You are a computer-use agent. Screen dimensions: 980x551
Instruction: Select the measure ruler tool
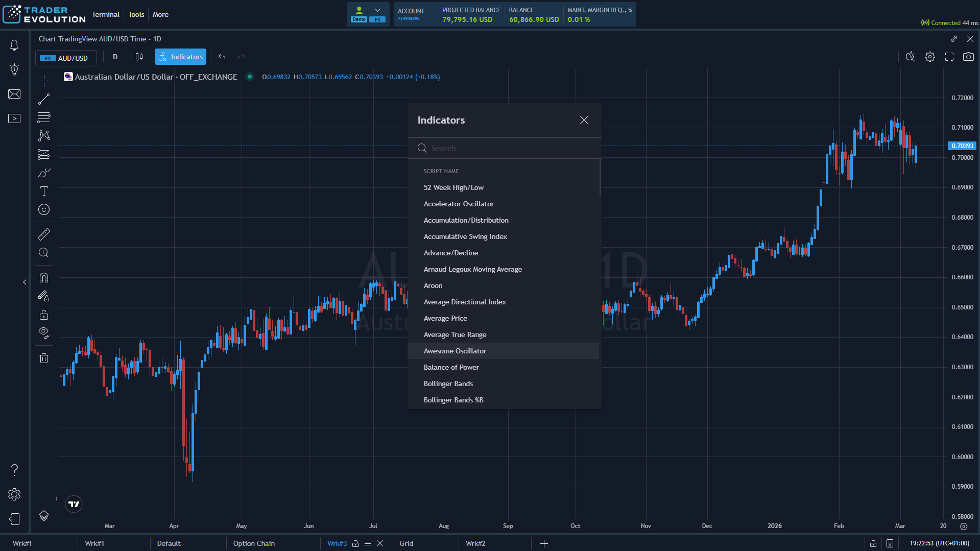tap(44, 234)
